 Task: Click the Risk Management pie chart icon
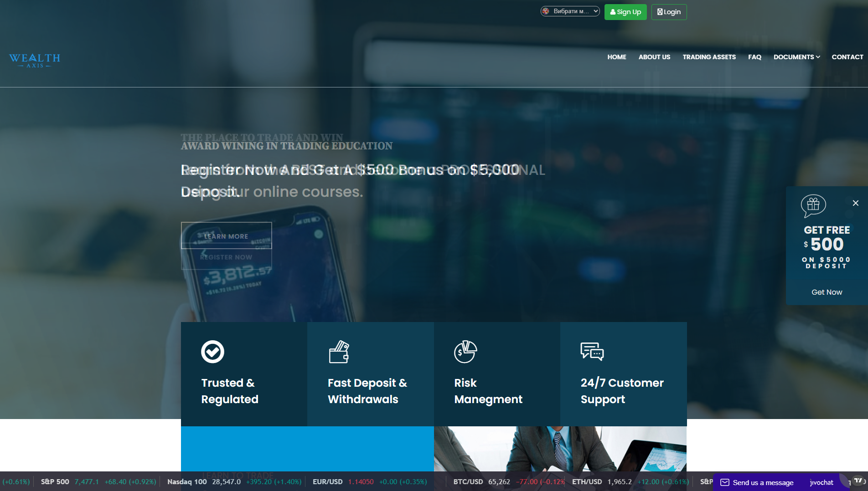pyautogui.click(x=465, y=352)
